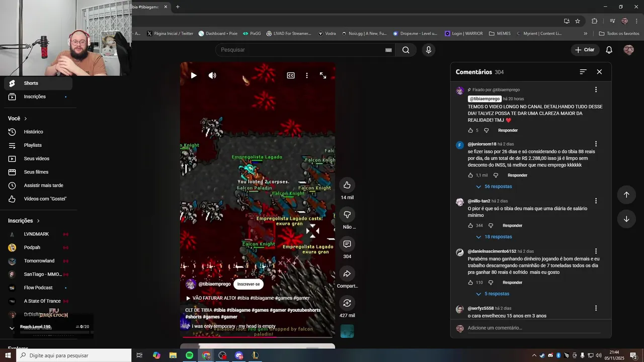Screen dimensions: 644x362
Task: Submit search with magnifier button
Action: (406, 50)
